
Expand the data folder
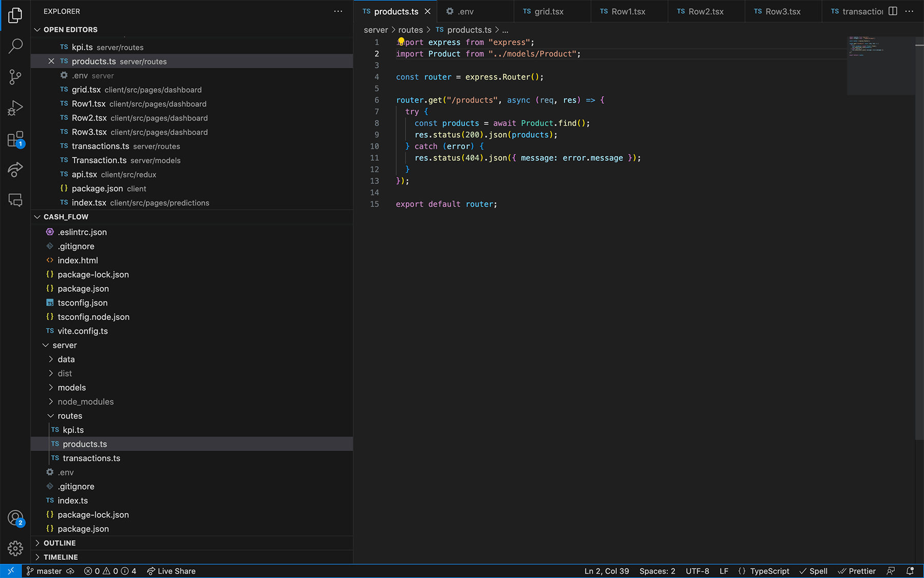(192, 359)
